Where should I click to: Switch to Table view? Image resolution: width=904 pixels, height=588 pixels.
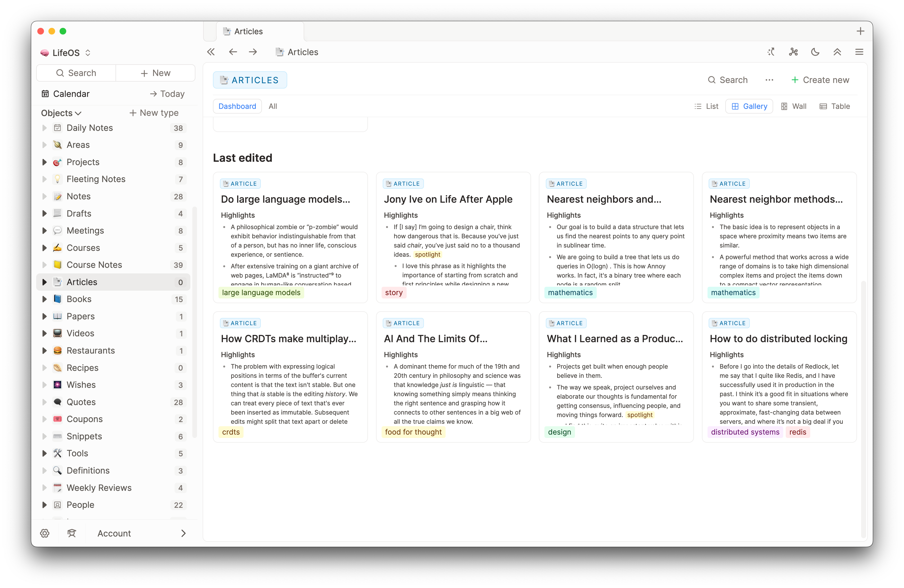pyautogui.click(x=834, y=106)
